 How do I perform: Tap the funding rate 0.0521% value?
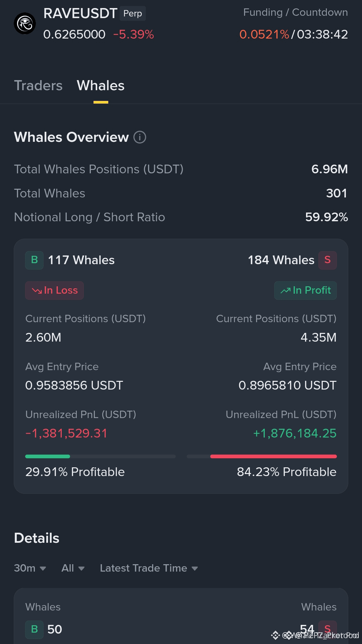264,34
